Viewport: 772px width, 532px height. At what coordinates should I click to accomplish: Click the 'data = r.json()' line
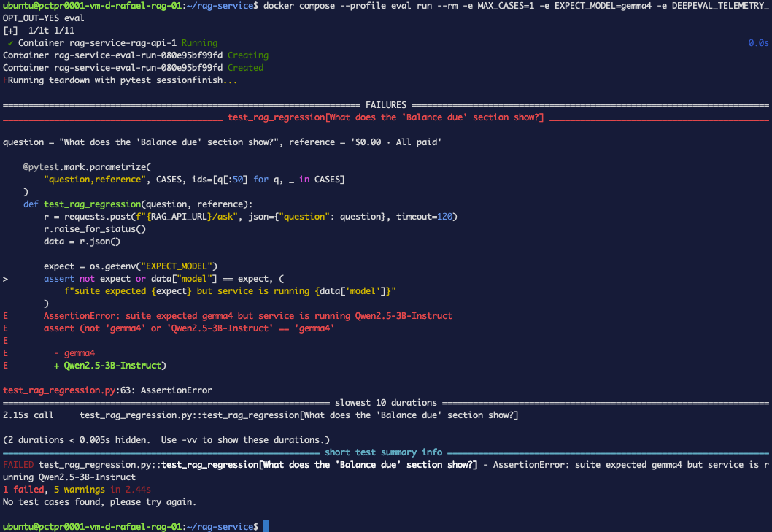[82, 242]
